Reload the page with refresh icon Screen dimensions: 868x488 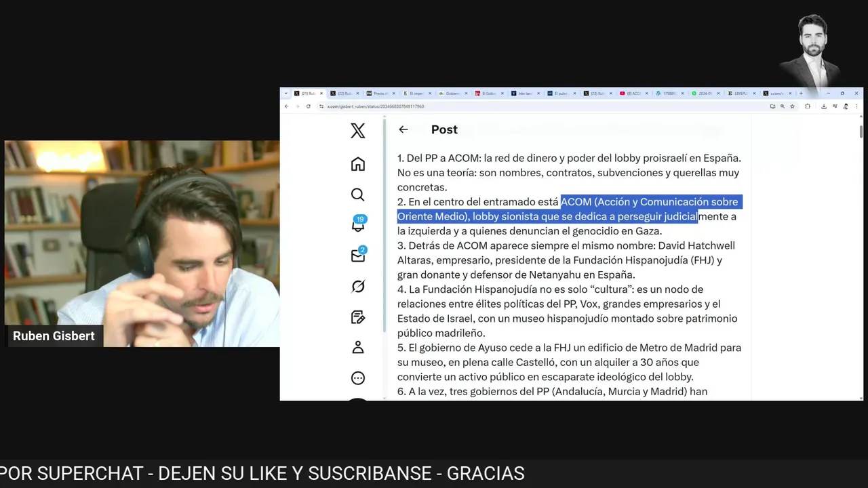(309, 106)
